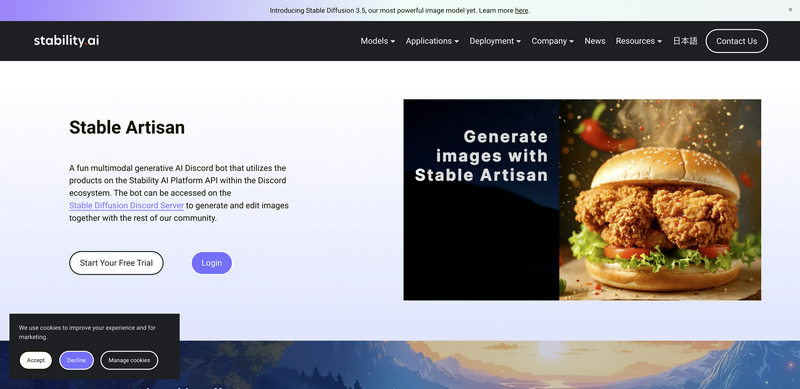Go to the News page
Image resolution: width=800 pixels, height=389 pixels.
click(595, 41)
